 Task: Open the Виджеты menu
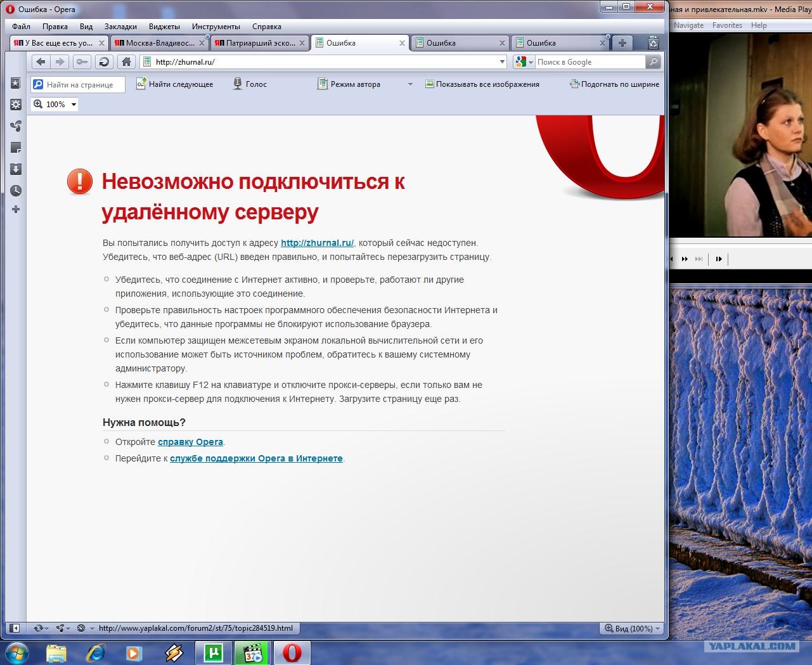coord(164,27)
